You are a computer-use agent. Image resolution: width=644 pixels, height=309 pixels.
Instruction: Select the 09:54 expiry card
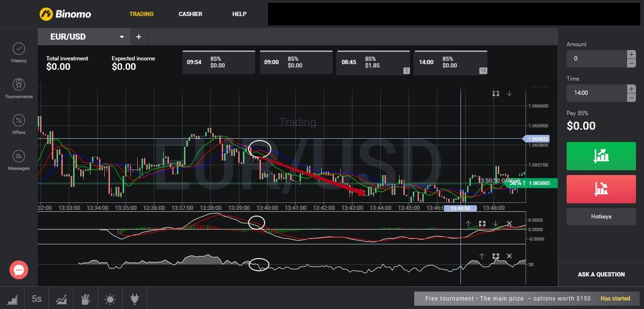pyautogui.click(x=219, y=62)
